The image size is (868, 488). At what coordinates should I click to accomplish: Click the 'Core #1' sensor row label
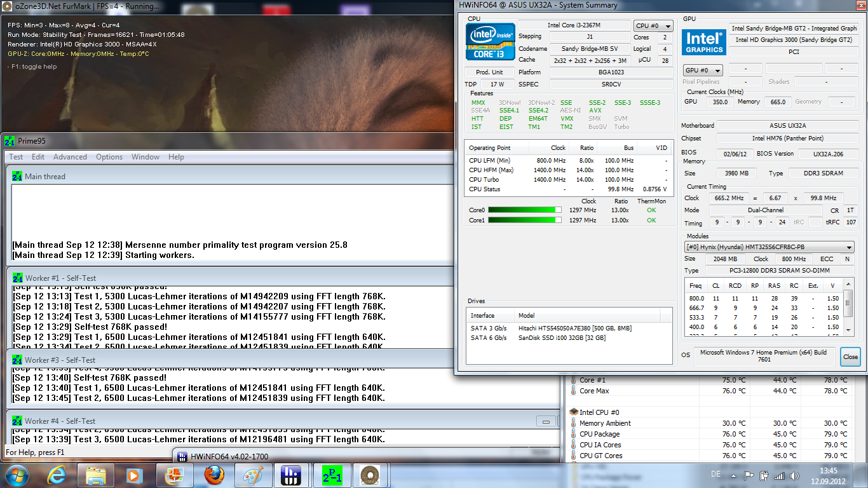tap(593, 380)
